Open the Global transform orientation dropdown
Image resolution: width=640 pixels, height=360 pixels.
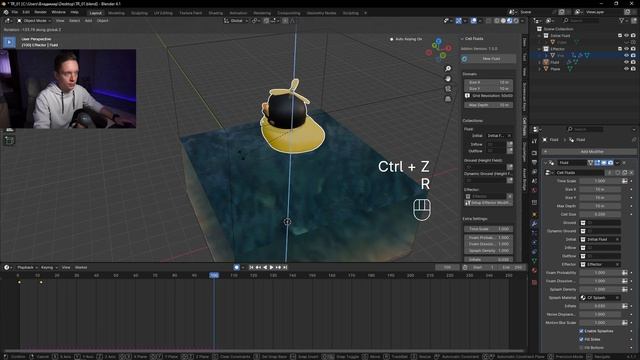coord(236,20)
